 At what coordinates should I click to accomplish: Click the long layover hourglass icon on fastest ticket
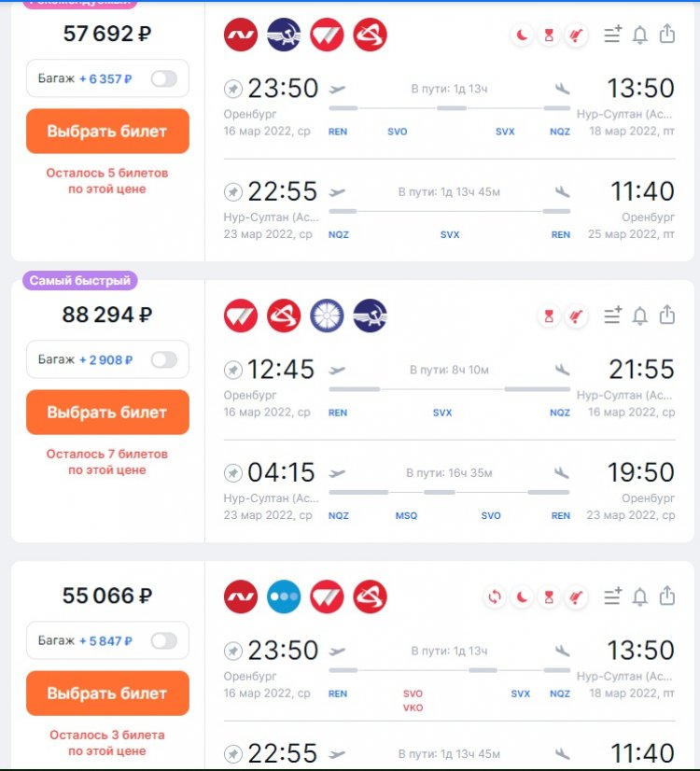click(549, 316)
